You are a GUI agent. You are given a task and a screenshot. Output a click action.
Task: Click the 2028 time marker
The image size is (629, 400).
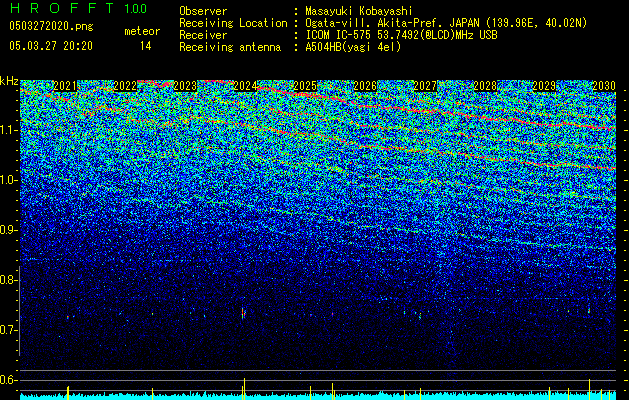coord(485,86)
